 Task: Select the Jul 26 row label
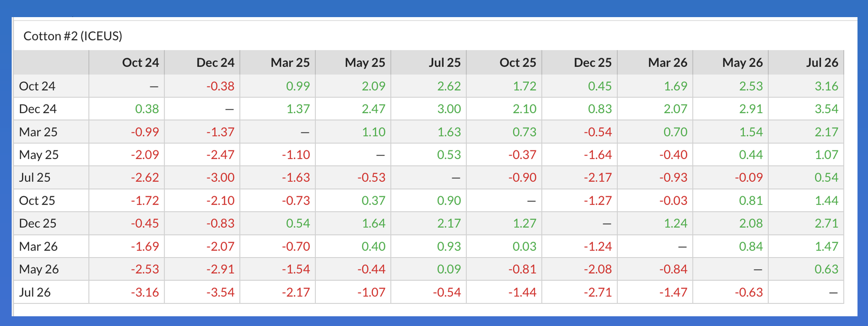[x=35, y=293]
